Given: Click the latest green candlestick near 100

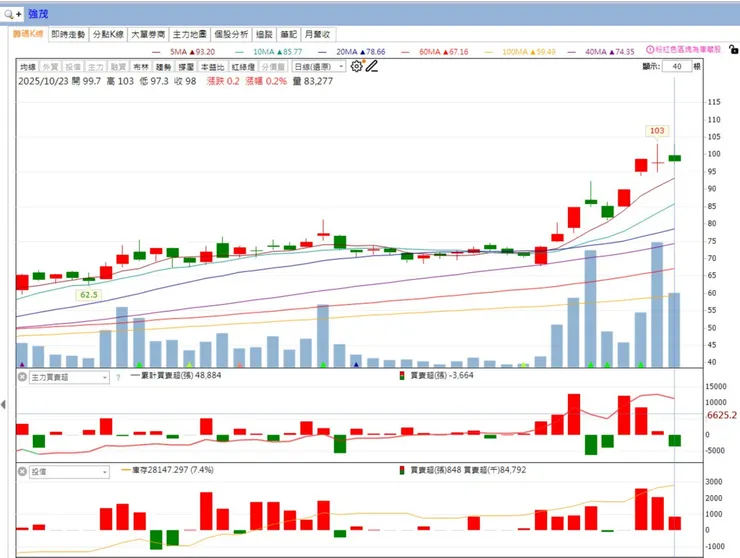Looking at the screenshot, I should [674, 158].
